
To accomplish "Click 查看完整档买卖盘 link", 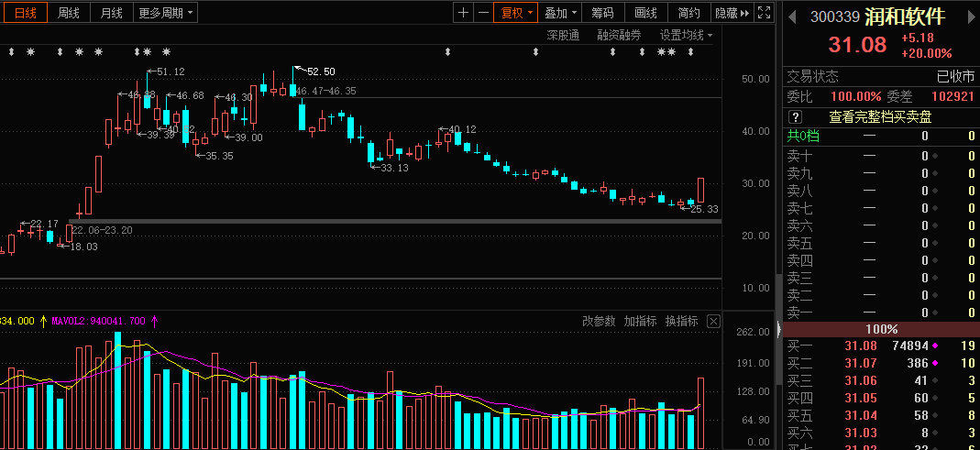I will [x=879, y=117].
